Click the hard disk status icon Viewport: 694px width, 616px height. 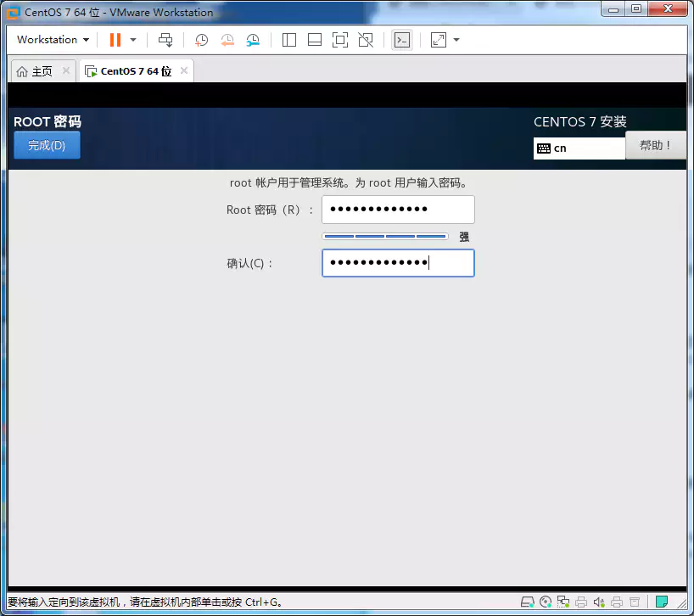tap(528, 601)
